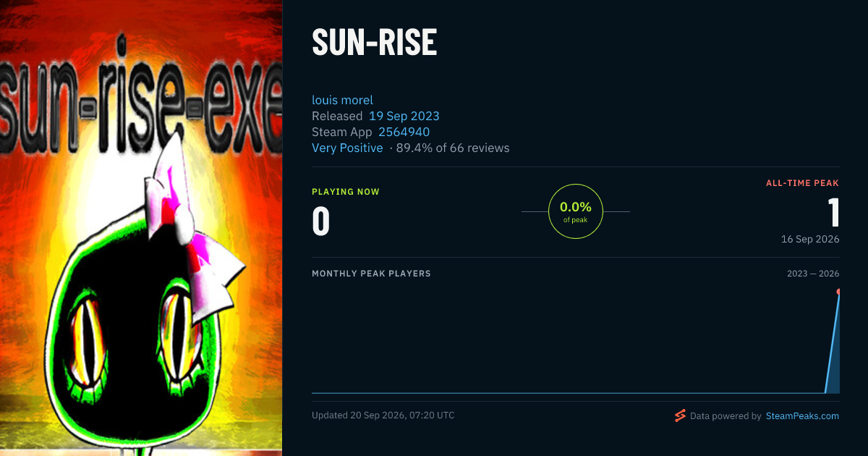Click the SteamPeaks logo icon
This screenshot has width=868, height=456.
coord(680,415)
